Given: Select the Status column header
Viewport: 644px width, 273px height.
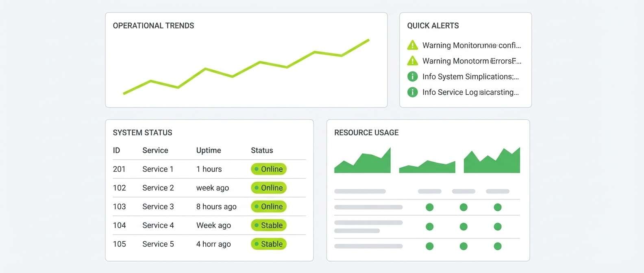Looking at the screenshot, I should pos(262,150).
